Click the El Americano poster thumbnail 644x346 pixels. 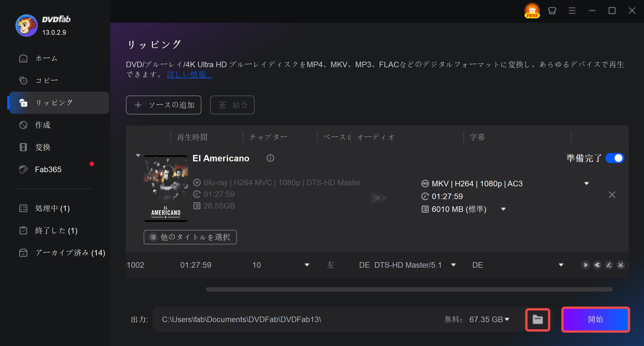click(166, 189)
